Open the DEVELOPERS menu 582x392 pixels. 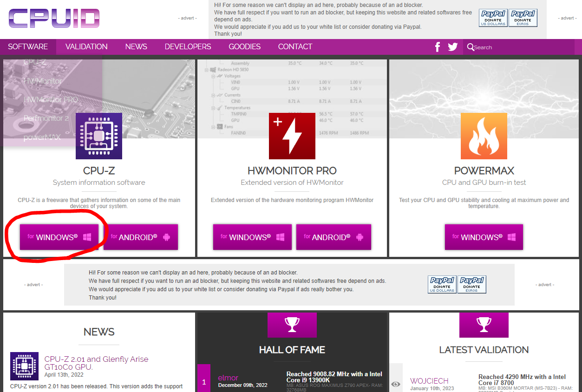click(x=188, y=46)
